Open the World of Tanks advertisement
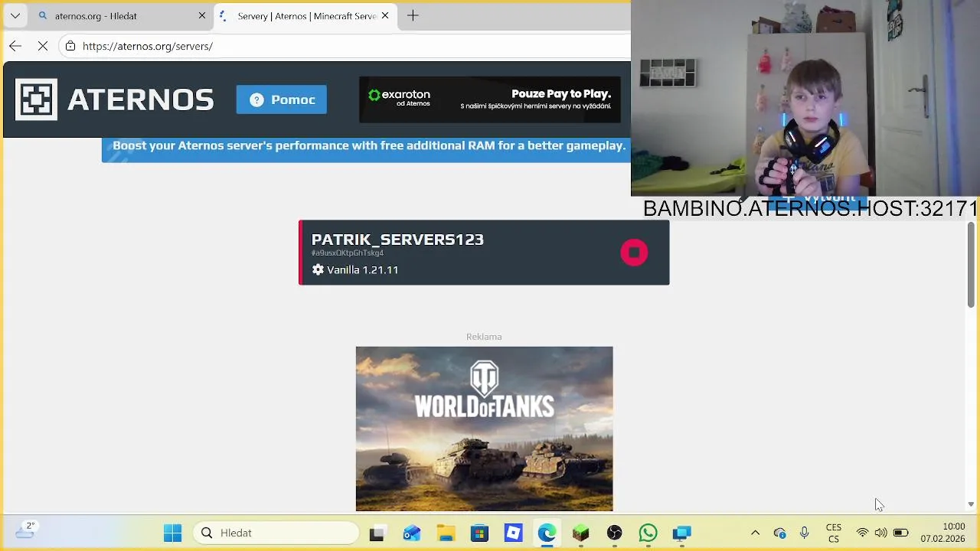 pos(484,429)
